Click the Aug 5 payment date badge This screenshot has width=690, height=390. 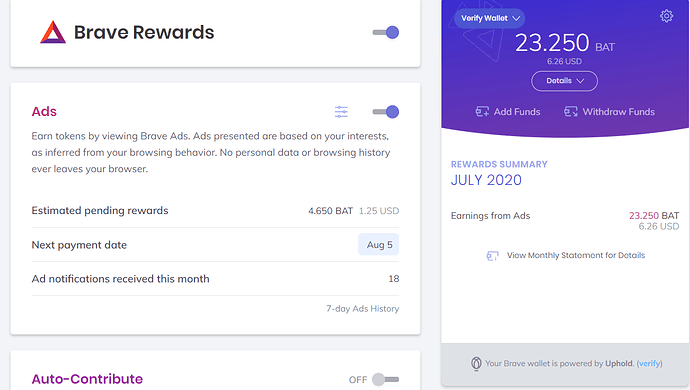tap(379, 245)
